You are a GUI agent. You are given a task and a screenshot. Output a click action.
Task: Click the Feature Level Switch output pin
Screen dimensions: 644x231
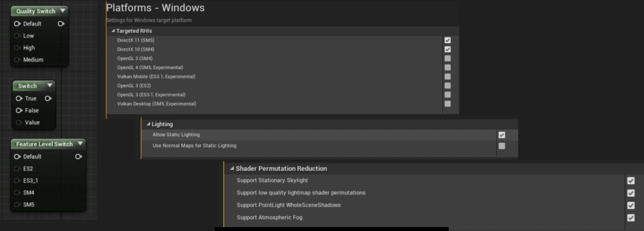(79, 157)
